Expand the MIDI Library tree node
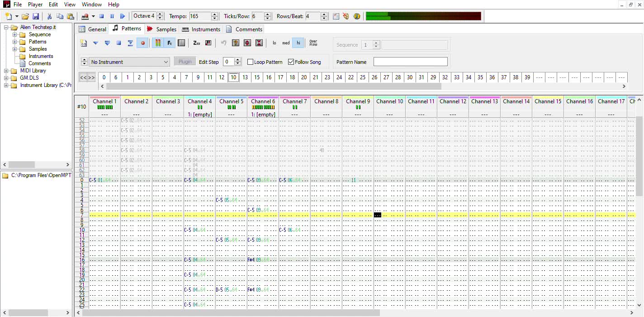Image resolution: width=644 pixels, height=317 pixels. (x=6, y=71)
